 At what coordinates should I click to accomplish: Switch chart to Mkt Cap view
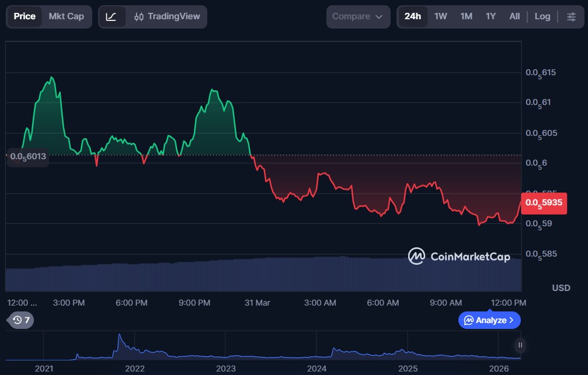pyautogui.click(x=66, y=17)
